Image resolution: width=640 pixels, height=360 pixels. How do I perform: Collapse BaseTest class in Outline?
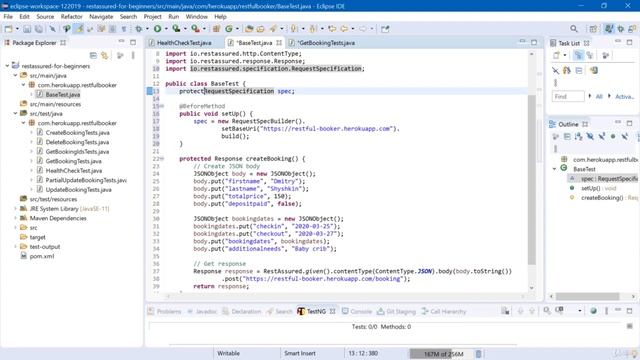pos(555,169)
